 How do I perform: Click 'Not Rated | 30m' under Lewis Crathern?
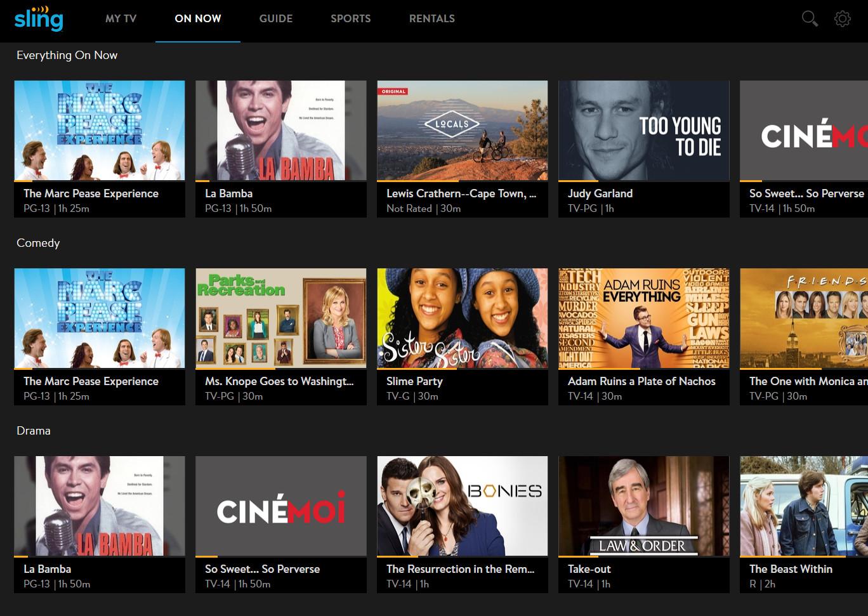pos(424,209)
